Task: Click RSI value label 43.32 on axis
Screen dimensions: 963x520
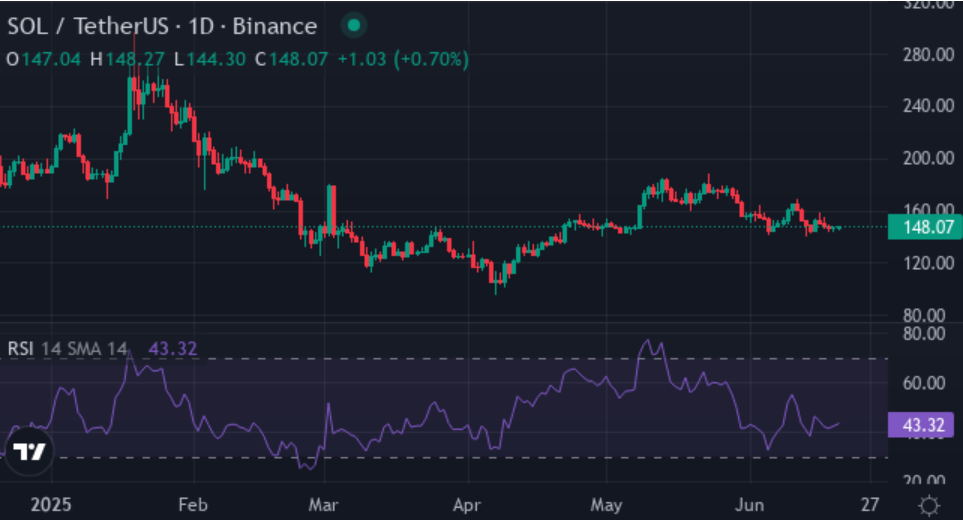Action: (921, 425)
